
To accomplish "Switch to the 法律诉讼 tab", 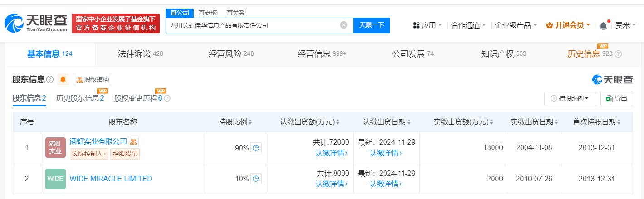I will (139, 54).
